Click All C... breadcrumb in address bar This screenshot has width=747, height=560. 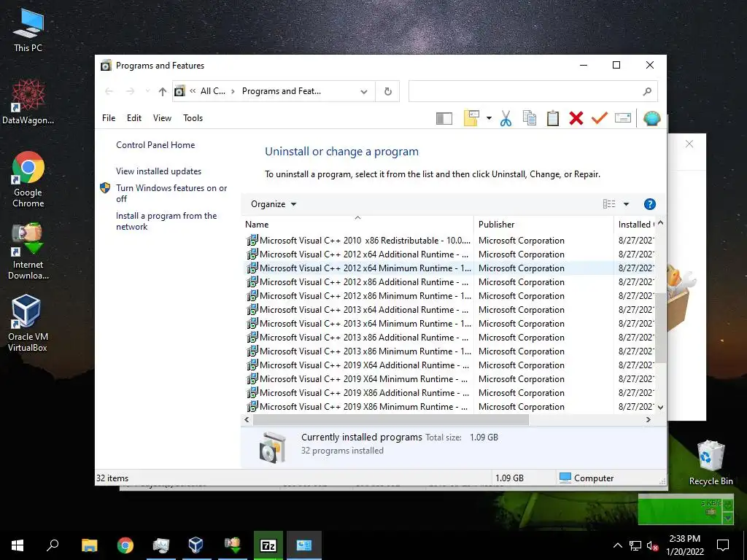(x=213, y=91)
